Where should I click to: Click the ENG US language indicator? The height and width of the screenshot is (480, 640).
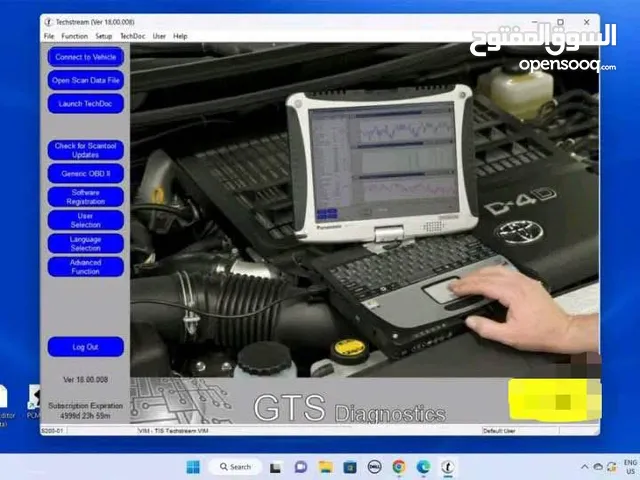pos(630,467)
